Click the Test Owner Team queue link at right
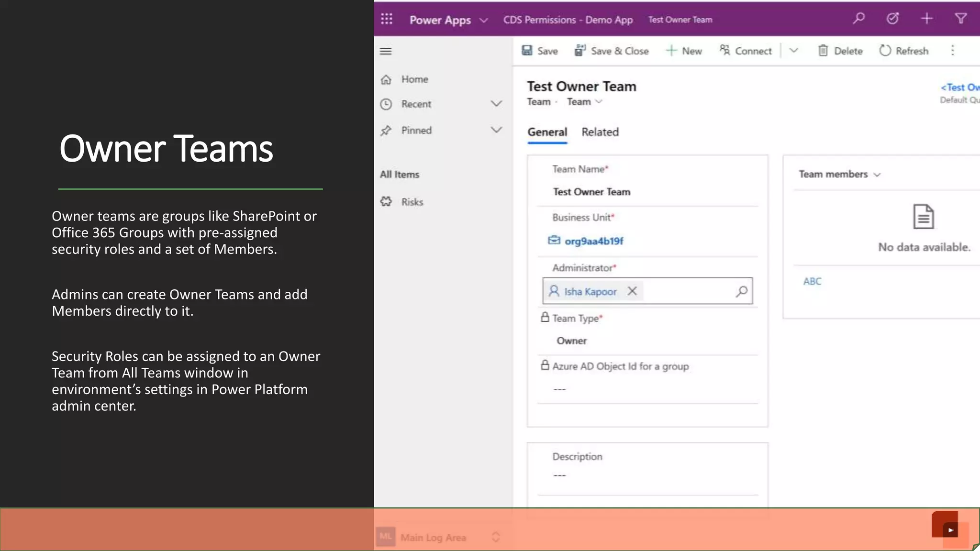Viewport: 980px width, 551px height. 960,87
